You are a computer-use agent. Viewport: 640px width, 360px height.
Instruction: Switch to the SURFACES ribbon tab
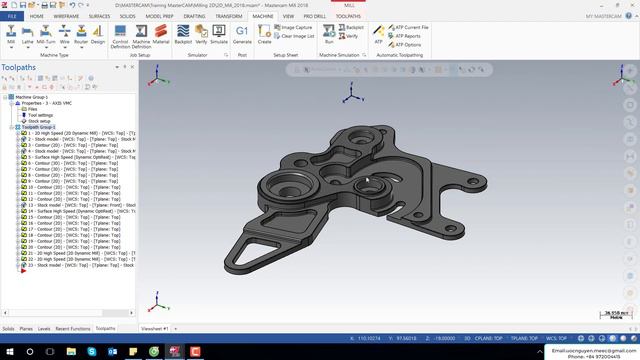[99, 16]
